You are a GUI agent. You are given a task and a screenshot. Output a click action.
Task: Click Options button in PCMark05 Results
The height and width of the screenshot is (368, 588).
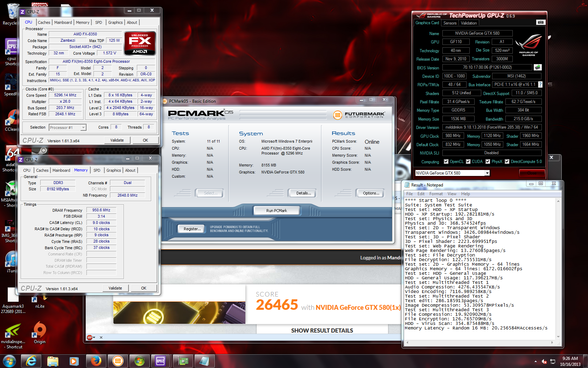(371, 193)
